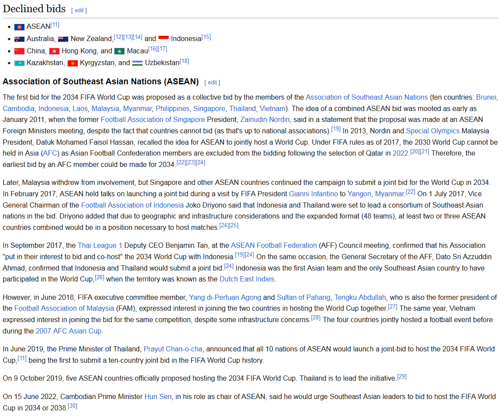Open the Yangon link
The height and width of the screenshot is (420, 504).
(359, 194)
